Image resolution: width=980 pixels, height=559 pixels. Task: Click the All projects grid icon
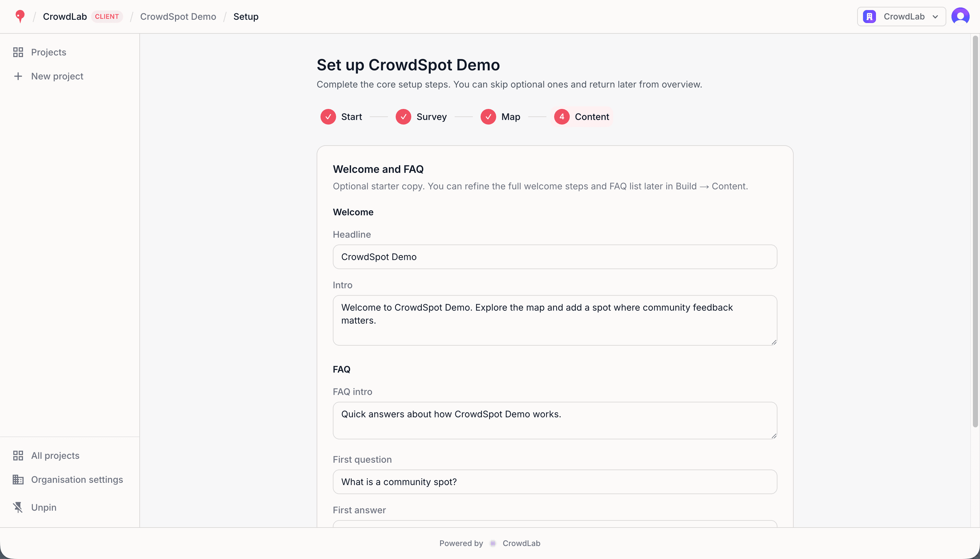tap(18, 456)
